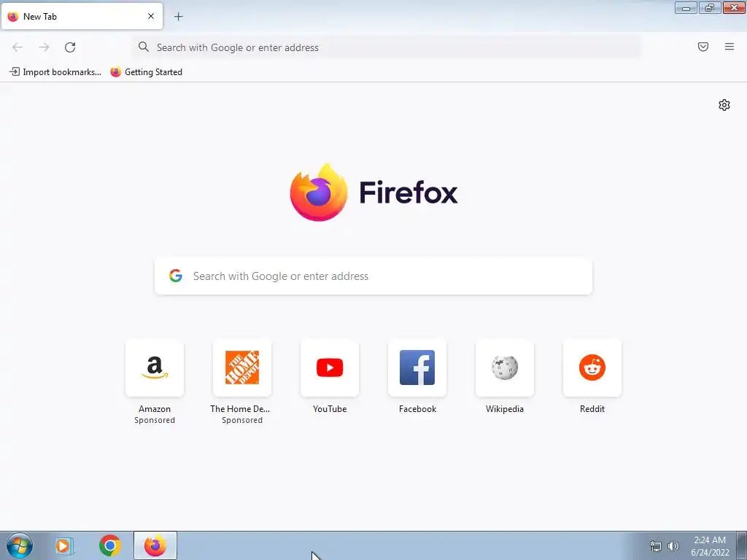Click the Wikipedia label under the tile
The image size is (747, 560).
(505, 409)
